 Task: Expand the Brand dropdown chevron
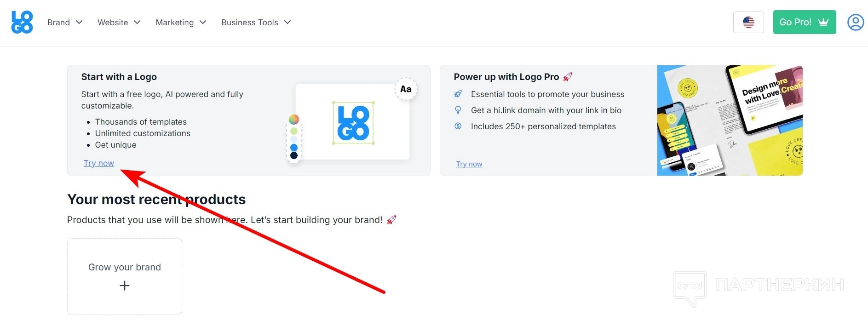pyautogui.click(x=79, y=22)
